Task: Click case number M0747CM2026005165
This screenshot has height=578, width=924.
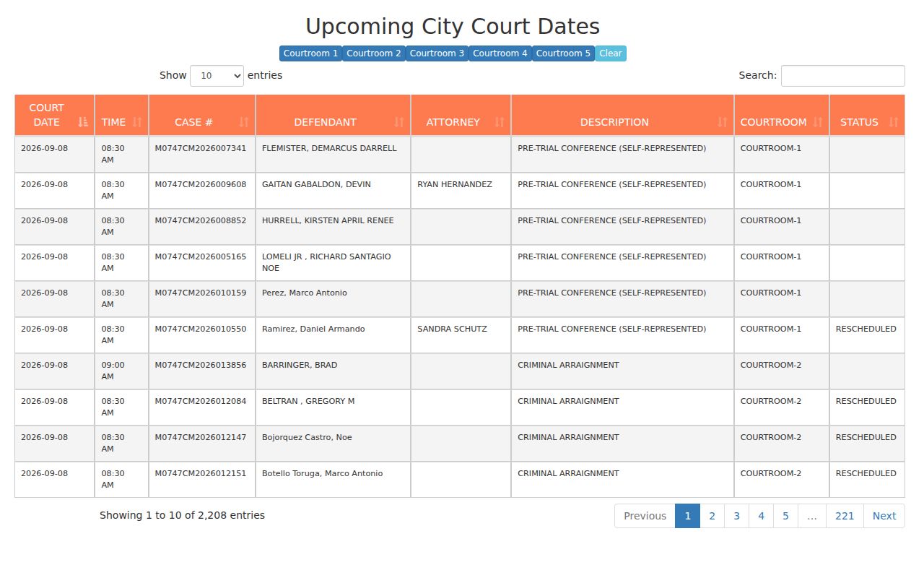Action: coord(201,256)
